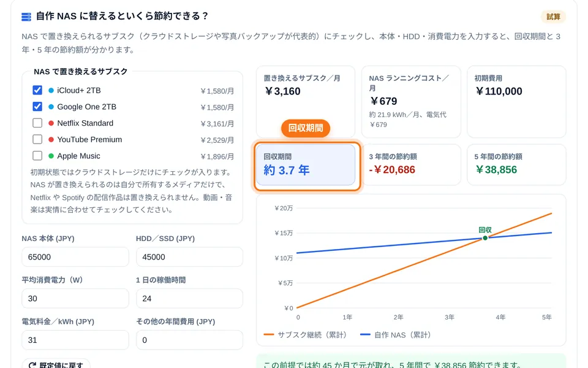
Task: Click the 5 年間の節約額 card
Action: pyautogui.click(x=516, y=165)
